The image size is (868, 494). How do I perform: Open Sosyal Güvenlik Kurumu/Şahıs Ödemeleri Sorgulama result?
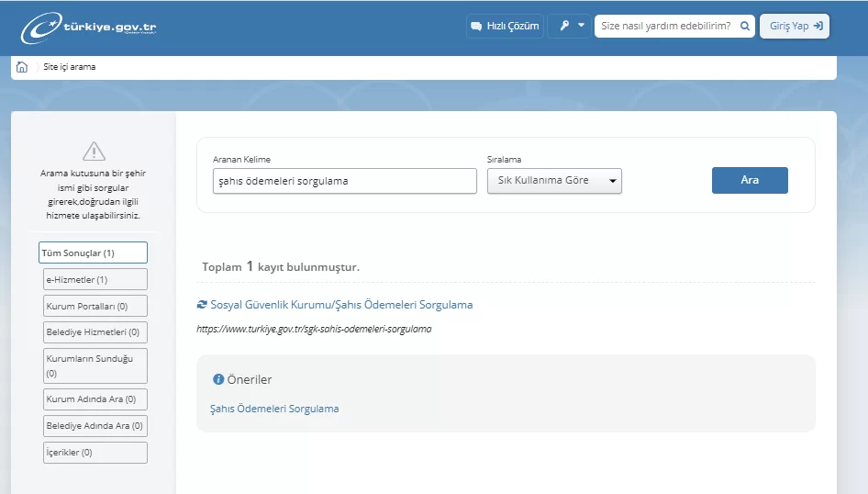pos(341,305)
